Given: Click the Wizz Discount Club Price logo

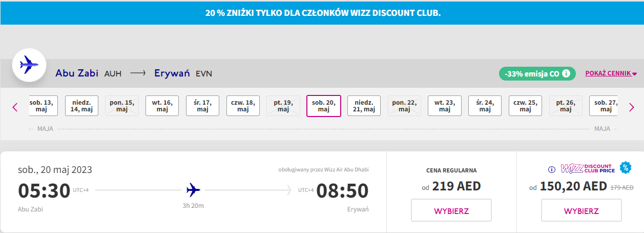Looking at the screenshot, I should point(587,168).
